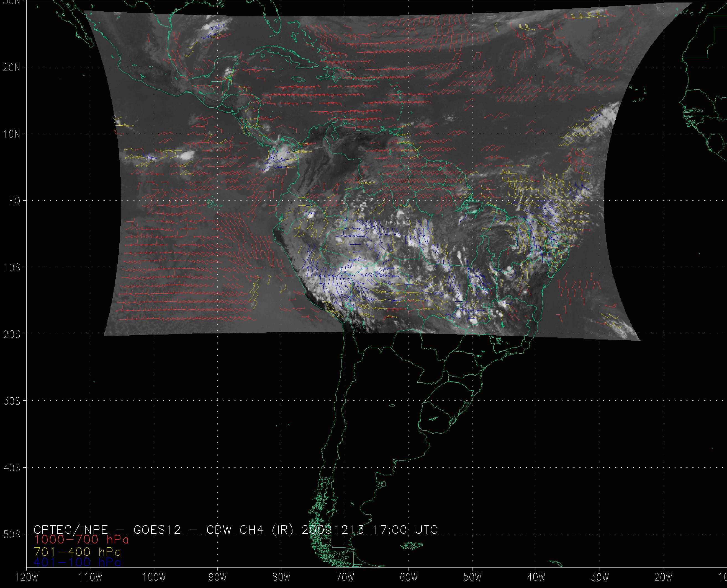Click the 40S latitude axis label
The image size is (727, 588).
(12, 468)
